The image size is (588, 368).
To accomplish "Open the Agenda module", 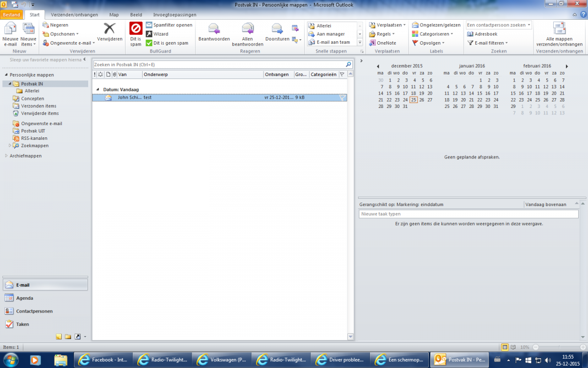I will point(45,298).
